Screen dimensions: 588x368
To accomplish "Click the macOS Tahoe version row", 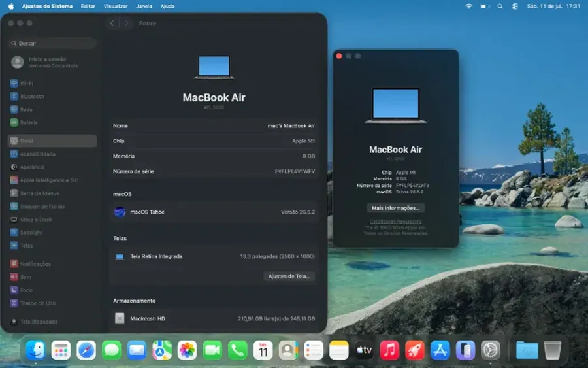I will tap(214, 212).
